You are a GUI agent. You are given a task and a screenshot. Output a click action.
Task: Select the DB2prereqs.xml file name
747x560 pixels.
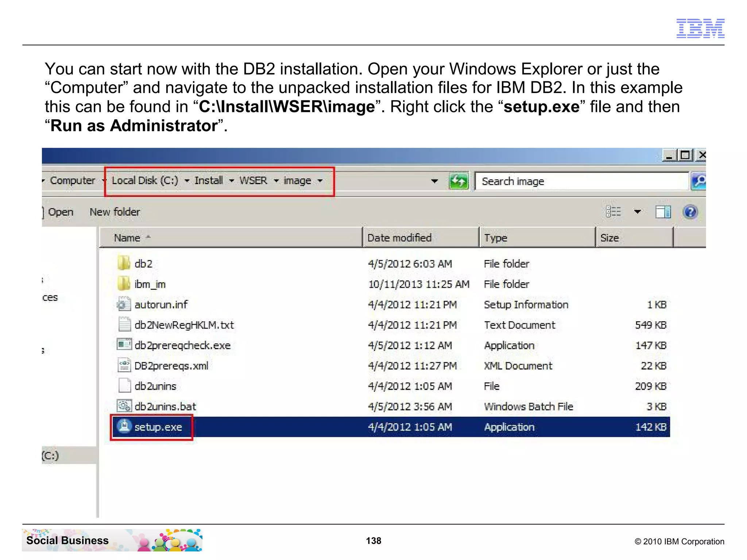(171, 366)
